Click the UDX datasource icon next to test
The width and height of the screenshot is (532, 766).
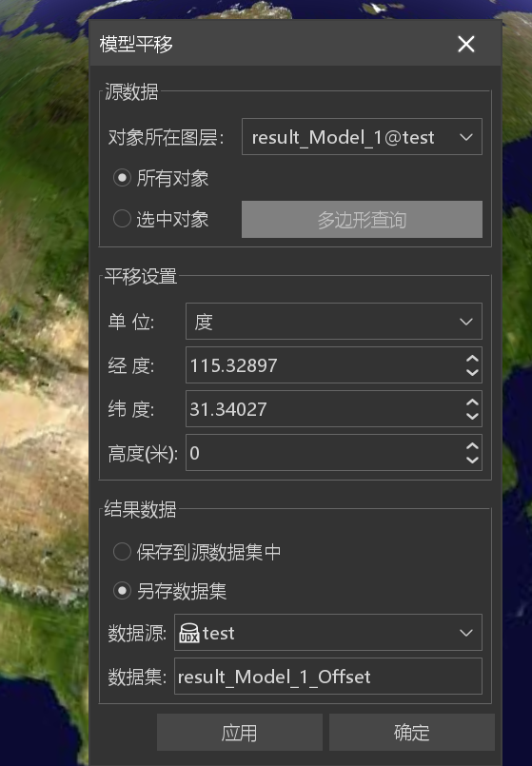coord(189,633)
